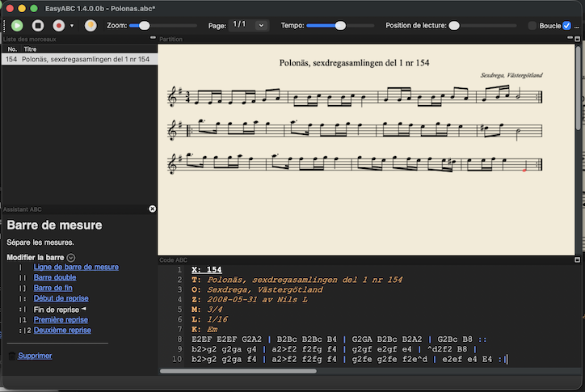Click the Fin de reprise entry
The width and height of the screenshot is (585, 392).
pos(57,310)
